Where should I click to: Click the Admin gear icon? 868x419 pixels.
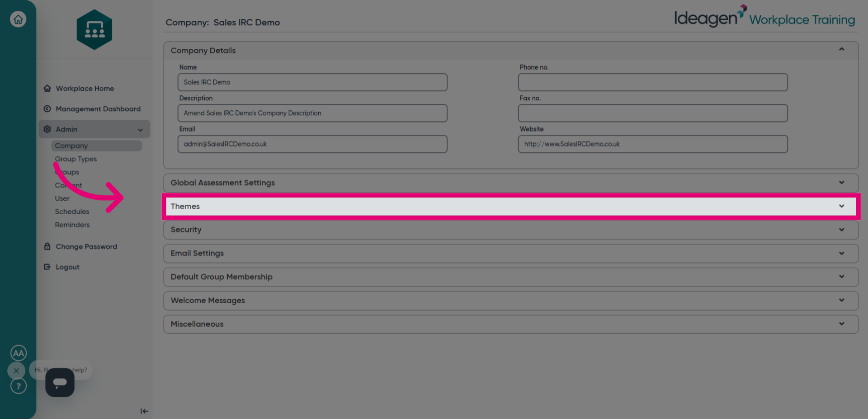tap(47, 129)
